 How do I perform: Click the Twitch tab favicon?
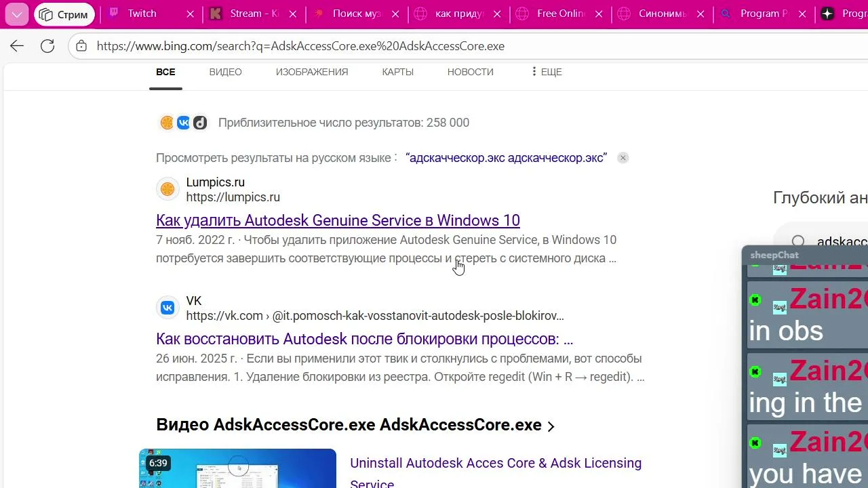pos(114,14)
